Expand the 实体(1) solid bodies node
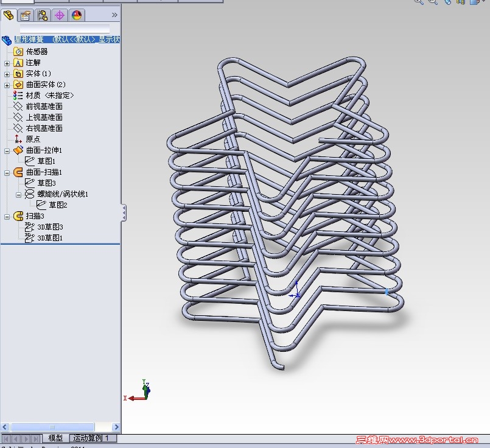 7,74
